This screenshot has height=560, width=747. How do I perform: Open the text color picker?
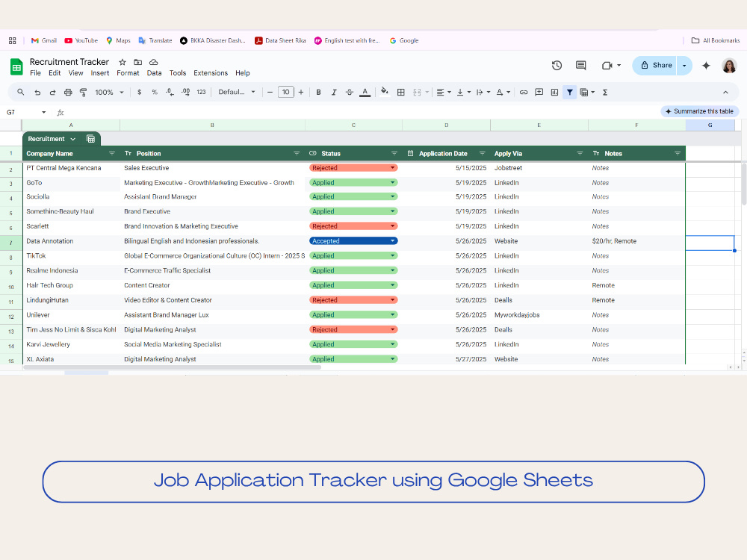(x=365, y=93)
